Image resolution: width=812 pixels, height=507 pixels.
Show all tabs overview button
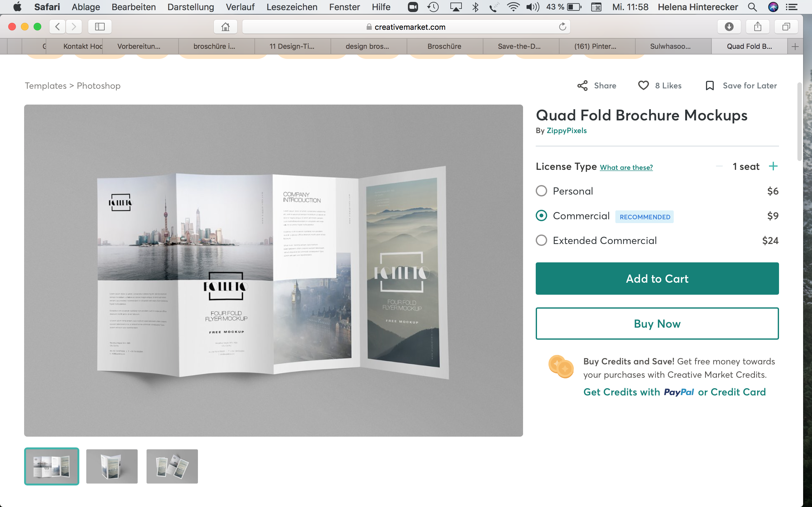click(x=786, y=27)
